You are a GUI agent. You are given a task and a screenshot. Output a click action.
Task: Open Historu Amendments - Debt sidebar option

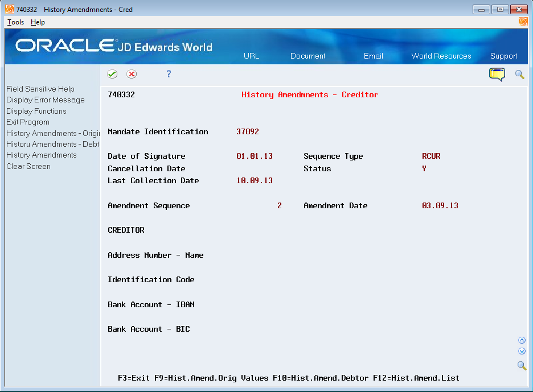[x=53, y=144]
